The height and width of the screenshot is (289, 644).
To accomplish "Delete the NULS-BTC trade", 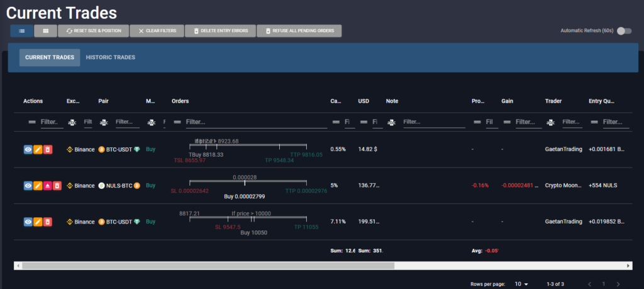I will click(57, 186).
